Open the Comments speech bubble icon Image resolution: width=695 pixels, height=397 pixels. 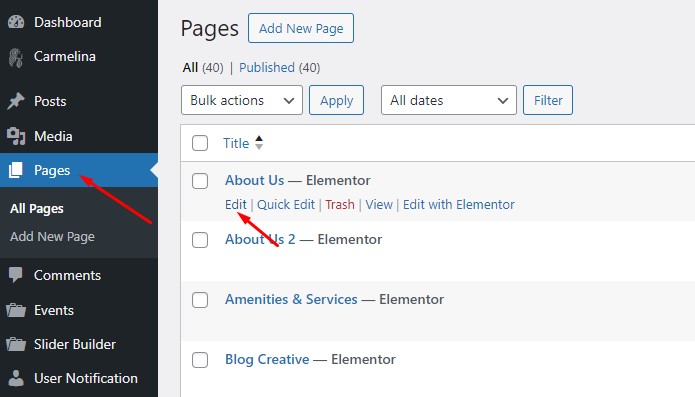tap(16, 275)
